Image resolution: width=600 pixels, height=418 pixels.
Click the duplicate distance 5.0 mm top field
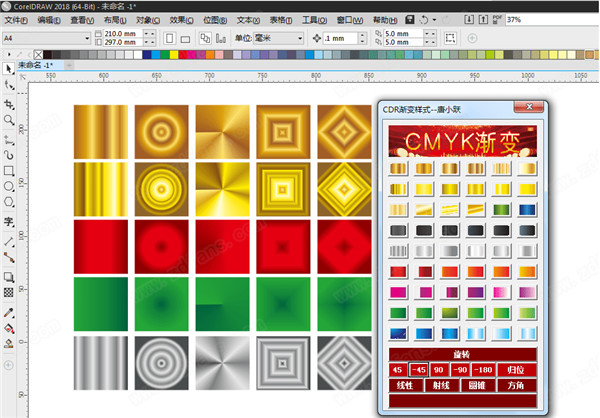point(403,34)
